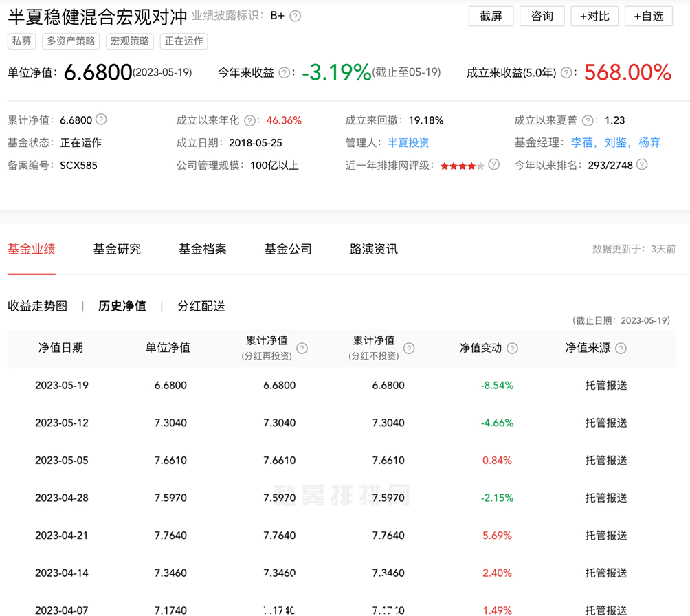
Task: Select the 分红配送 sub-tab
Action: (x=201, y=306)
